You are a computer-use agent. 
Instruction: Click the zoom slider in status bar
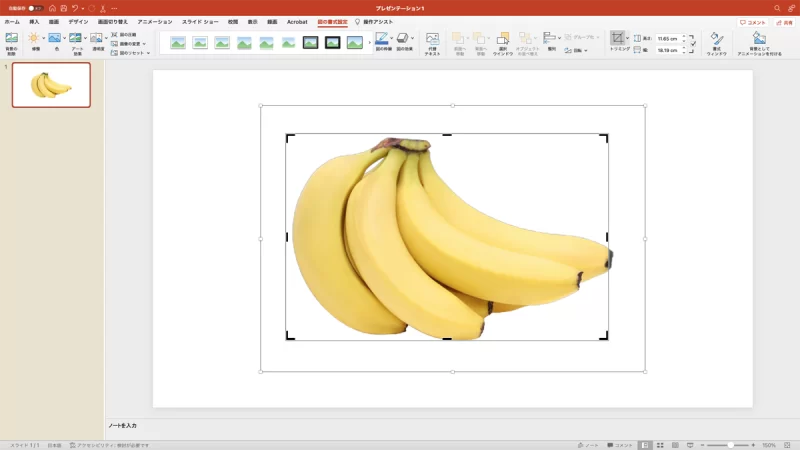pyautogui.click(x=730, y=445)
